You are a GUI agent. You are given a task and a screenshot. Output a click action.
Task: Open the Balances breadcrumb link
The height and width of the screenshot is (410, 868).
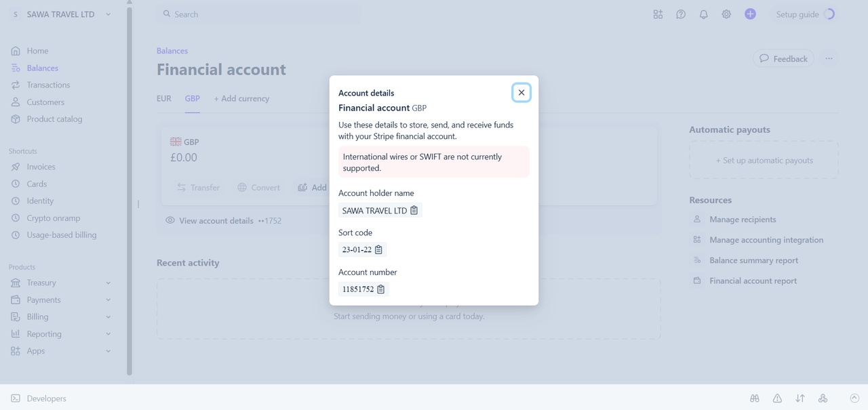pos(172,51)
